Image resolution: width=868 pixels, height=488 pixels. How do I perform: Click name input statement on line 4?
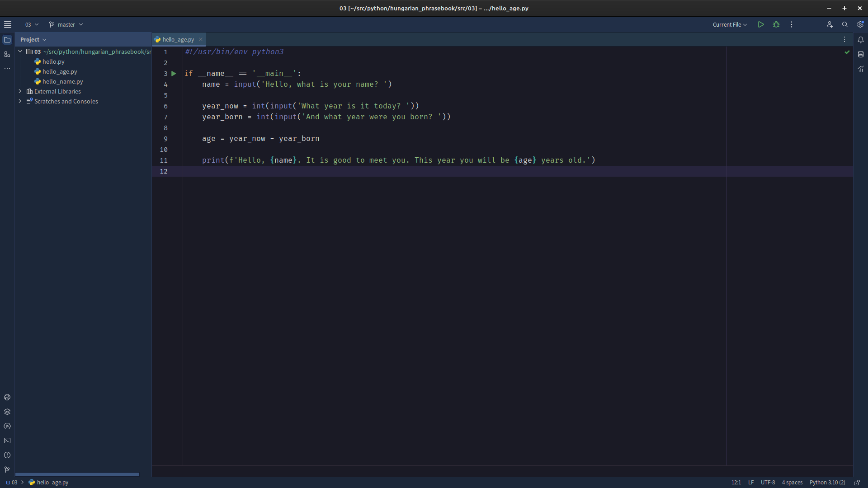(x=297, y=84)
